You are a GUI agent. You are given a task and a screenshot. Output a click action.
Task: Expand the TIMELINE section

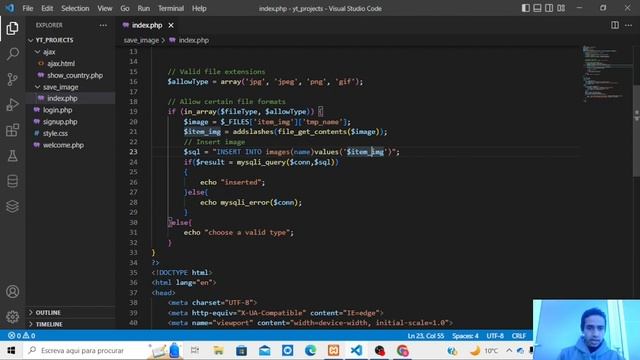click(x=49, y=324)
